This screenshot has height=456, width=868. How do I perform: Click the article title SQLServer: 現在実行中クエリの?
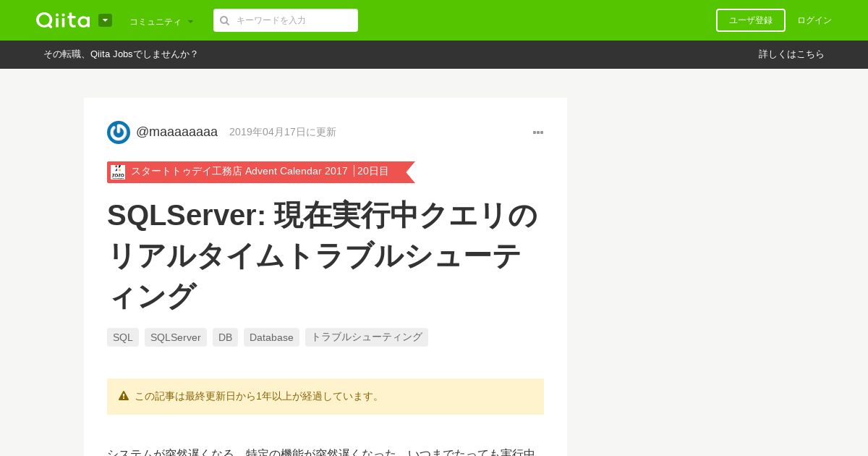[x=323, y=216]
